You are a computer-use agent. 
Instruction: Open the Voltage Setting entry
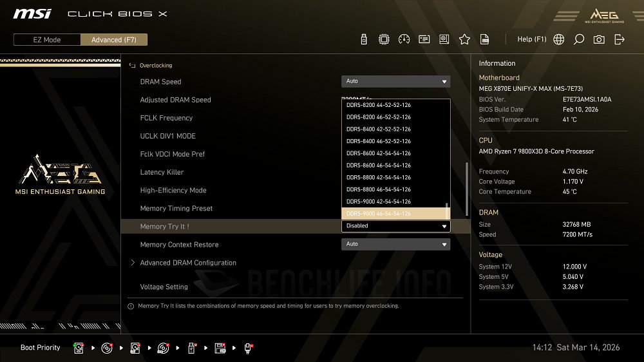(x=164, y=287)
